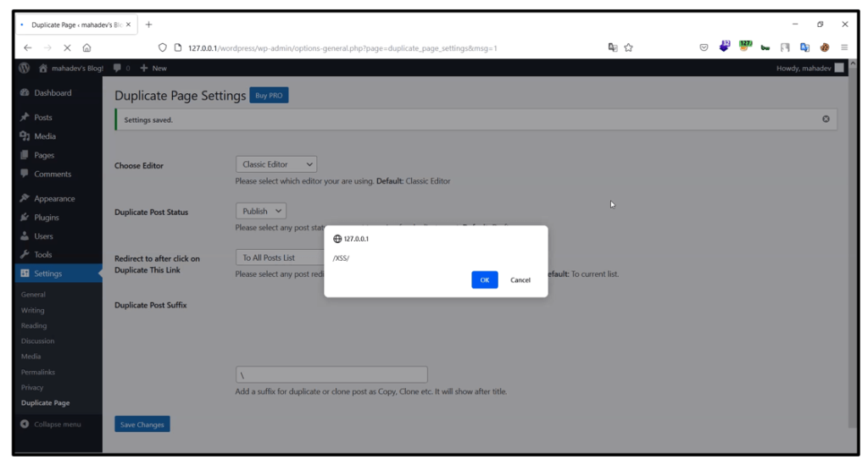
Task: Close the Duplicate Page browser tab
Action: pos(129,25)
